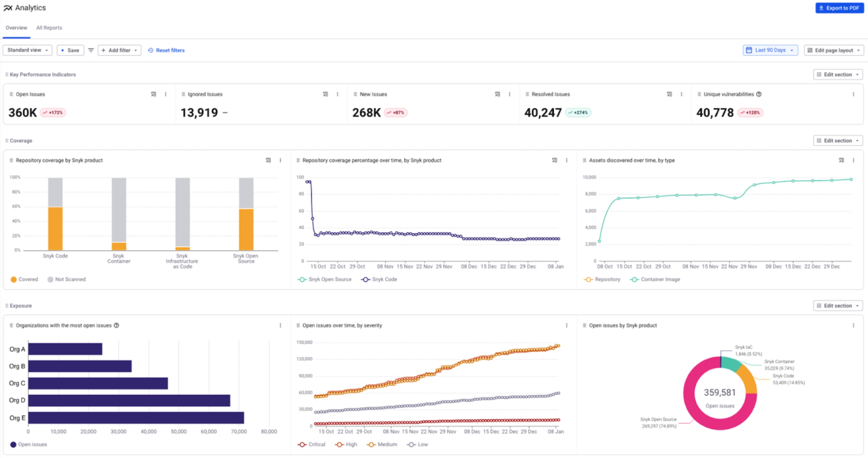The image size is (868, 458).
Task: Open the Last 90 Days date range dropdown
Action: coord(770,50)
